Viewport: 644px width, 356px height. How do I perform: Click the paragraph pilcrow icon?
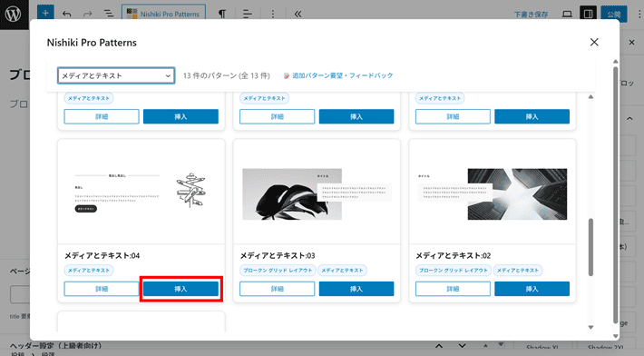[x=222, y=14]
